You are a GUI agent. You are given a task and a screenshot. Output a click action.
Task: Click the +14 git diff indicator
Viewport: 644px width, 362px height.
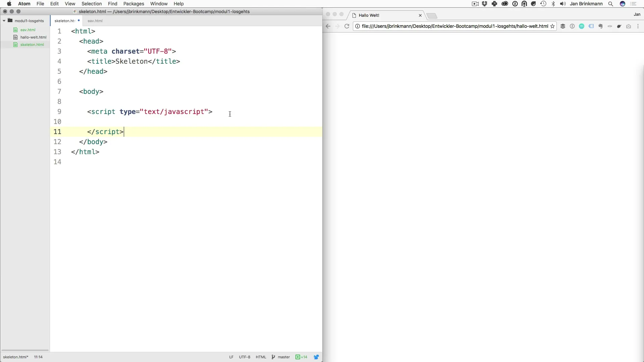pos(301,357)
